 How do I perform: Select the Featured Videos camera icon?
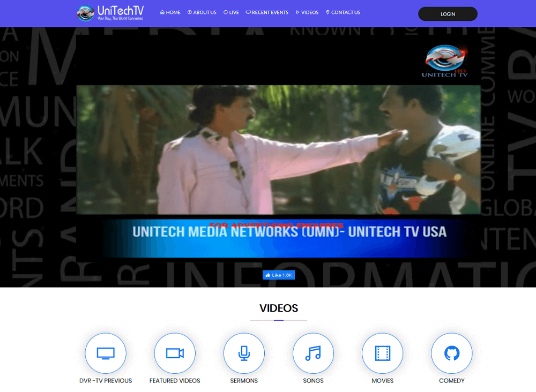click(x=175, y=353)
